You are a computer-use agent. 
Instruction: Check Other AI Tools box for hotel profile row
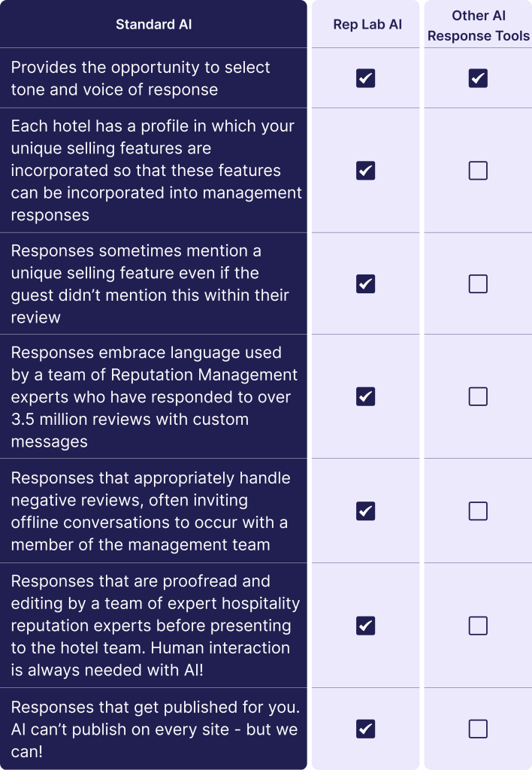[478, 171]
